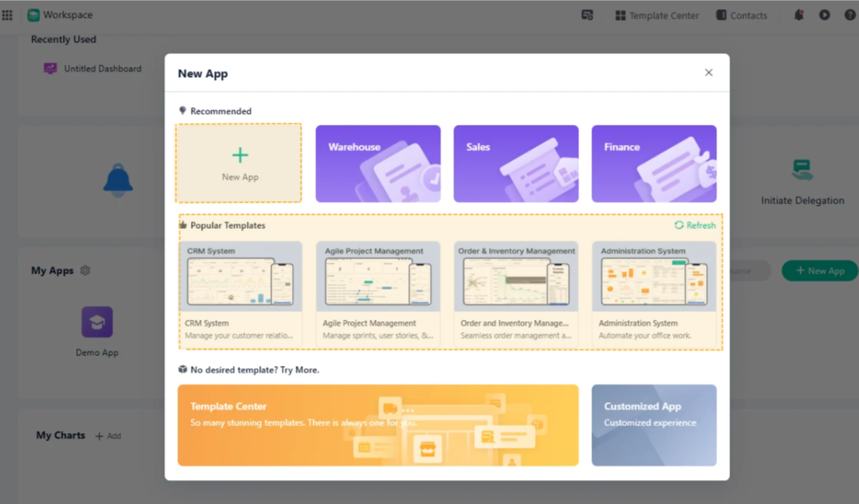Image resolution: width=859 pixels, height=504 pixels.
Task: Open Untitled Dashboard in Recently Used
Action: coord(93,69)
